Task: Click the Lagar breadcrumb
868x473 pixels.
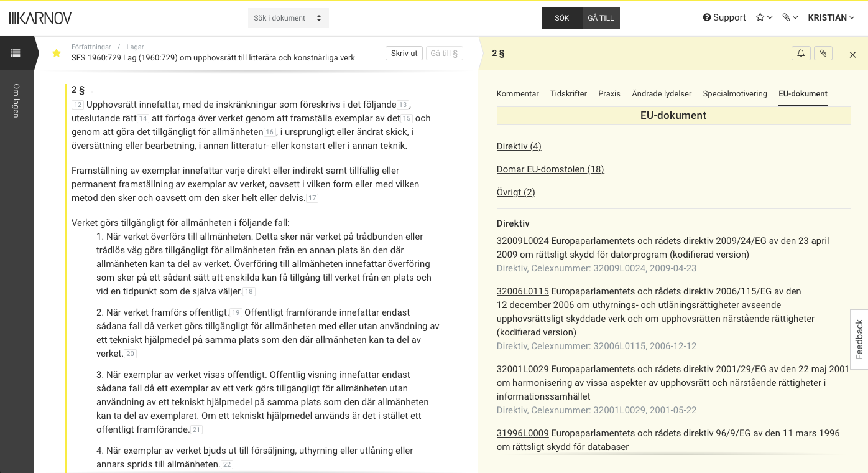Action: [x=135, y=47]
